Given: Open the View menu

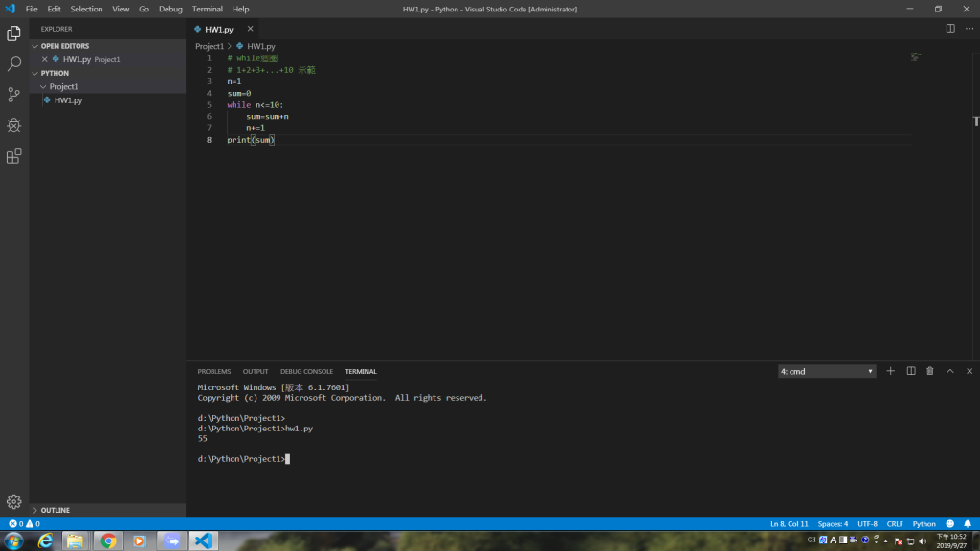Looking at the screenshot, I should click(x=121, y=9).
